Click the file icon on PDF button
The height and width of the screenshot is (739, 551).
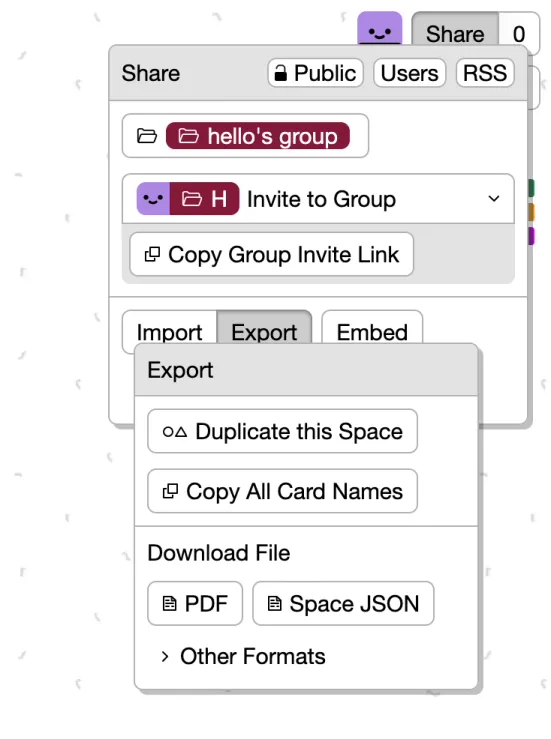pyautogui.click(x=169, y=603)
